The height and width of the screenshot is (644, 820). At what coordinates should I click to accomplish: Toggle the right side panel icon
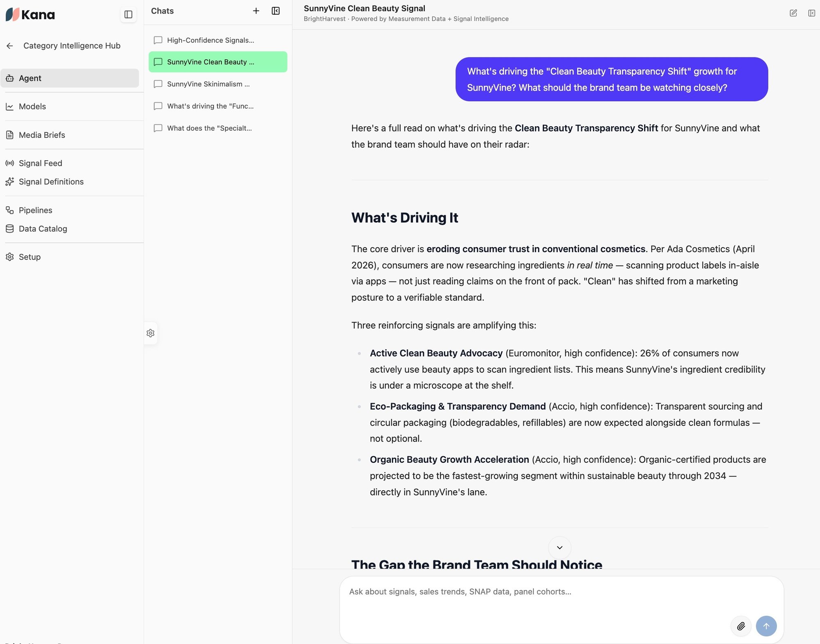(811, 13)
